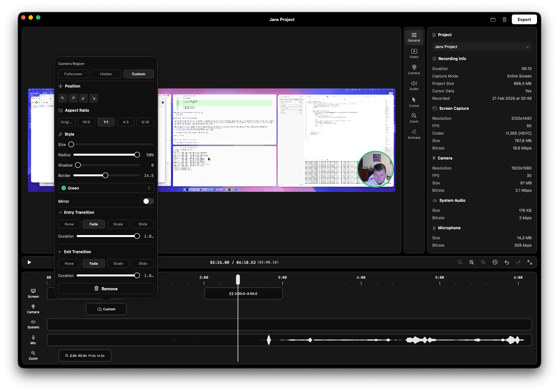Enable the Mirror toggle
The width and height of the screenshot is (559, 392).
(148, 201)
